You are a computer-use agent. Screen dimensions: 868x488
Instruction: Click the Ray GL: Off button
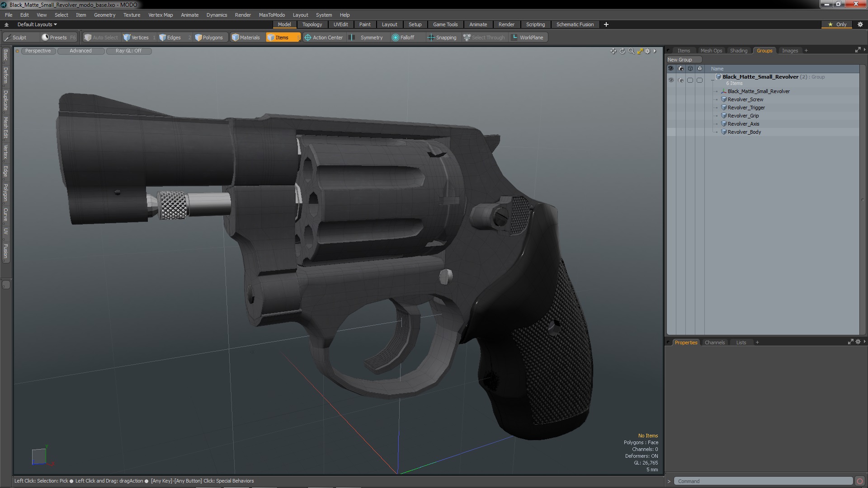(128, 51)
